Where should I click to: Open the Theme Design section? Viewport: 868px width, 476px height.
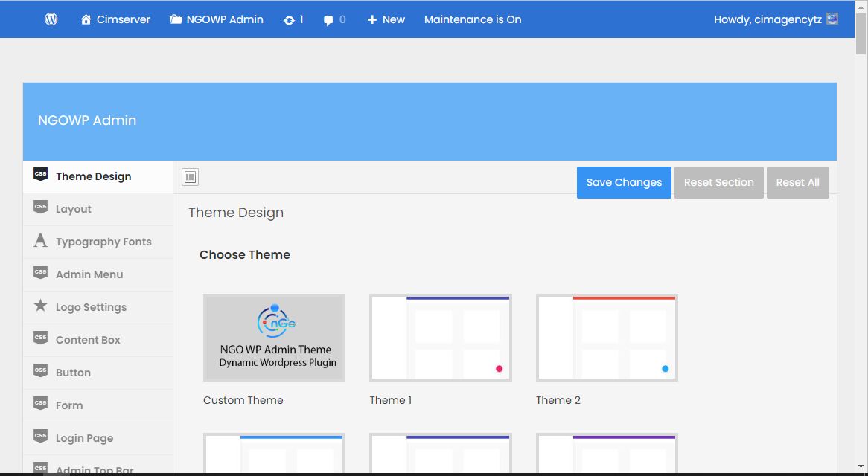click(x=98, y=177)
